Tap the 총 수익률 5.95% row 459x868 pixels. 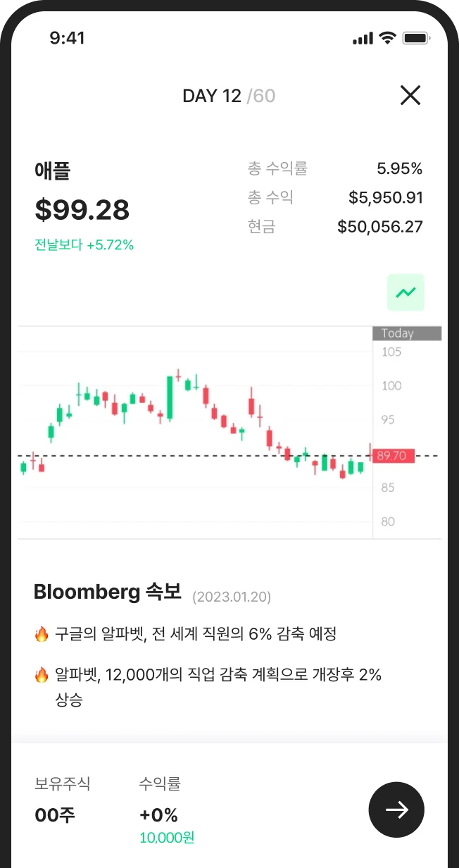334,168
